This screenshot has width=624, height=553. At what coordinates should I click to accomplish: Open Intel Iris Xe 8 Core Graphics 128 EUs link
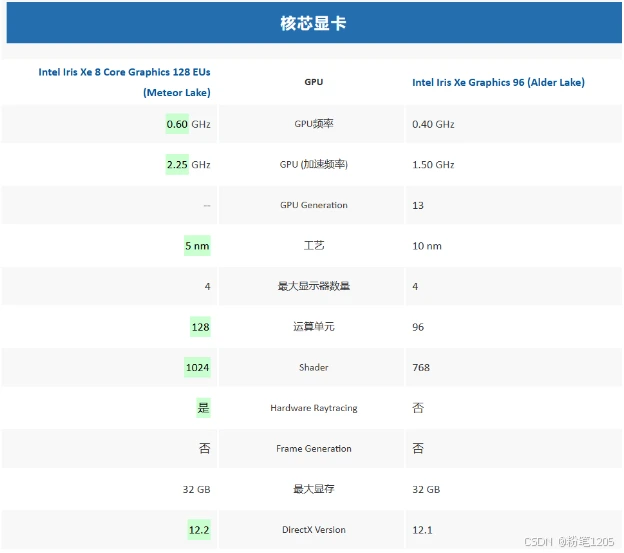(124, 82)
